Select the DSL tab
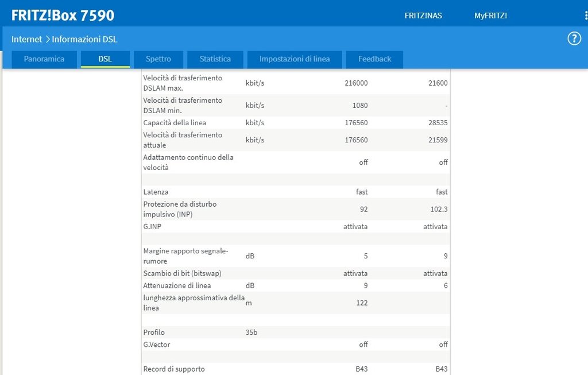Viewport: 588px width, 375px height. 105,59
